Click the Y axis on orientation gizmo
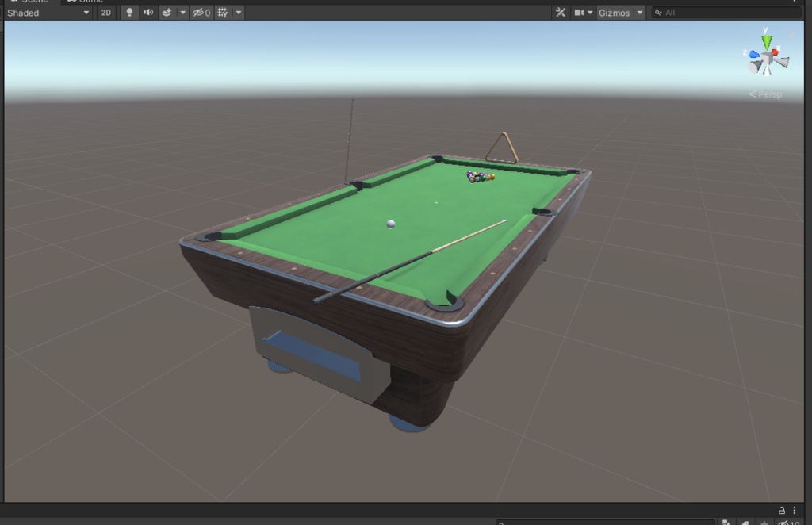The image size is (812, 525). click(x=765, y=36)
